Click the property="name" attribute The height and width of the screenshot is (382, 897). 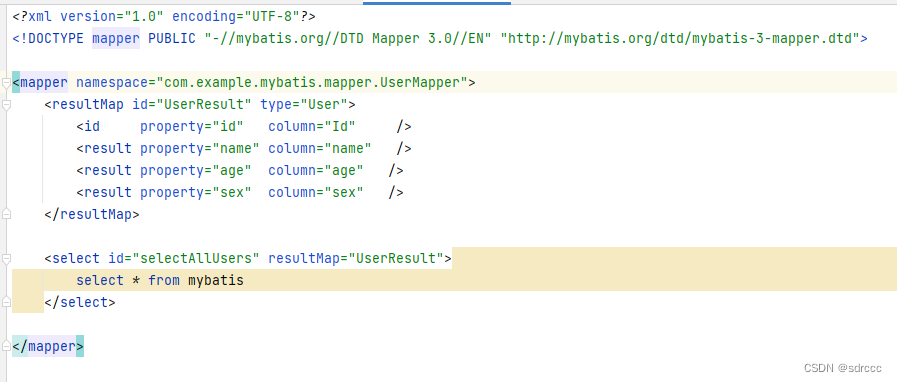click(200, 149)
